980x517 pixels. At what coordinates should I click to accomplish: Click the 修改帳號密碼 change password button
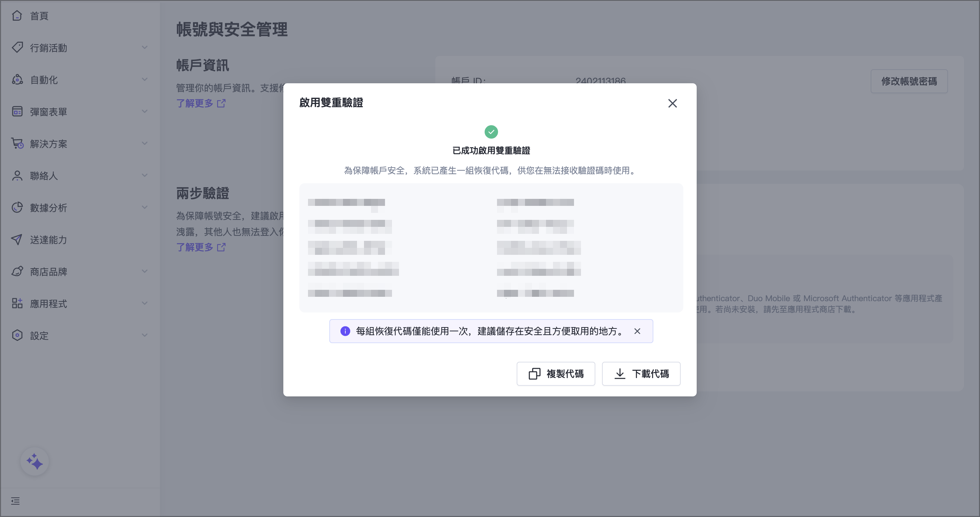[909, 81]
